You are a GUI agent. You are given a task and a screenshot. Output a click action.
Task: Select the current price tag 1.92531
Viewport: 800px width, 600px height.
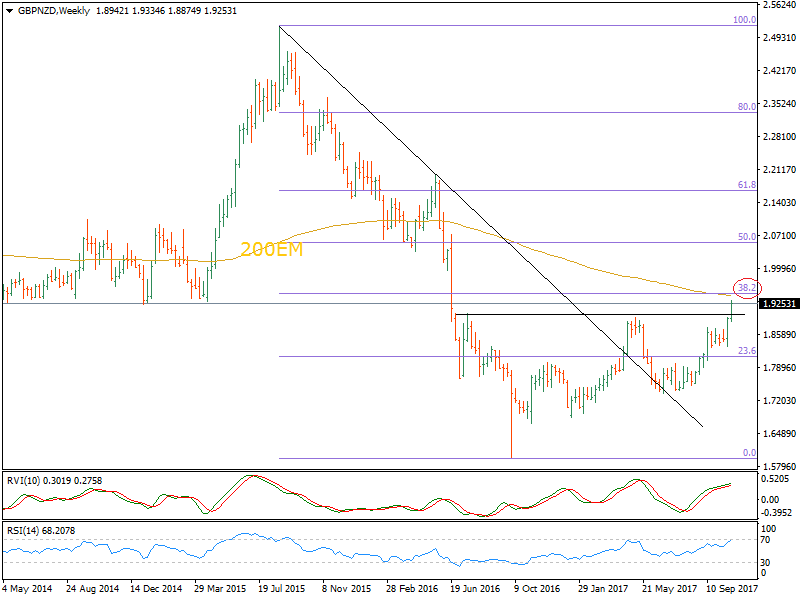pyautogui.click(x=778, y=303)
